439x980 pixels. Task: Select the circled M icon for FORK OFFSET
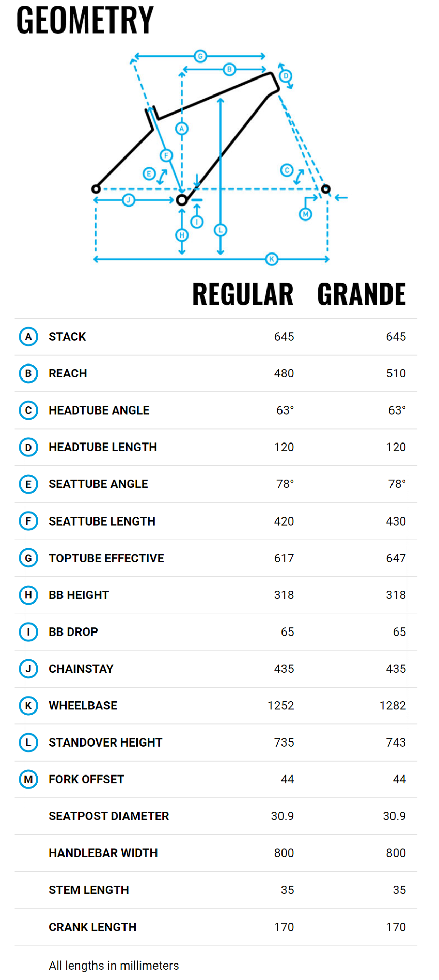28,779
